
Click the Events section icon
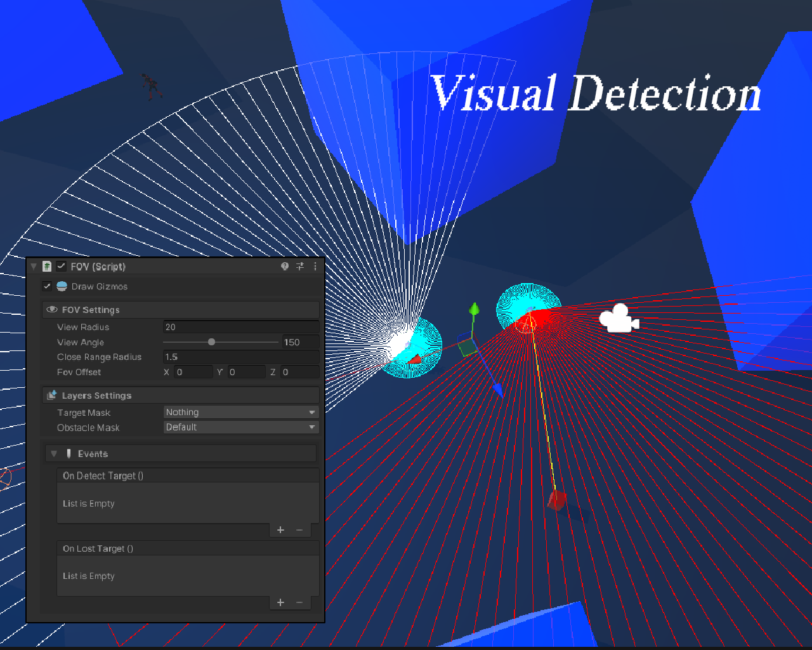click(x=69, y=454)
